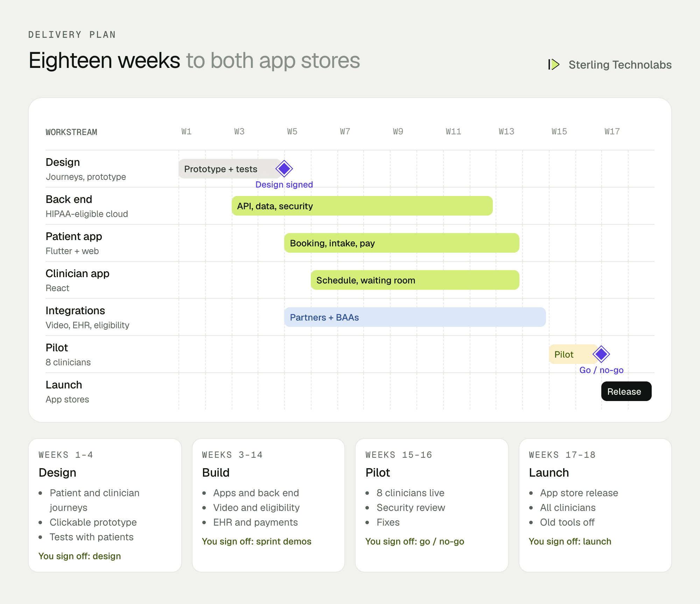Image resolution: width=700 pixels, height=604 pixels.
Task: Click Video, EHR, eligibility subtitle
Action: (87, 325)
